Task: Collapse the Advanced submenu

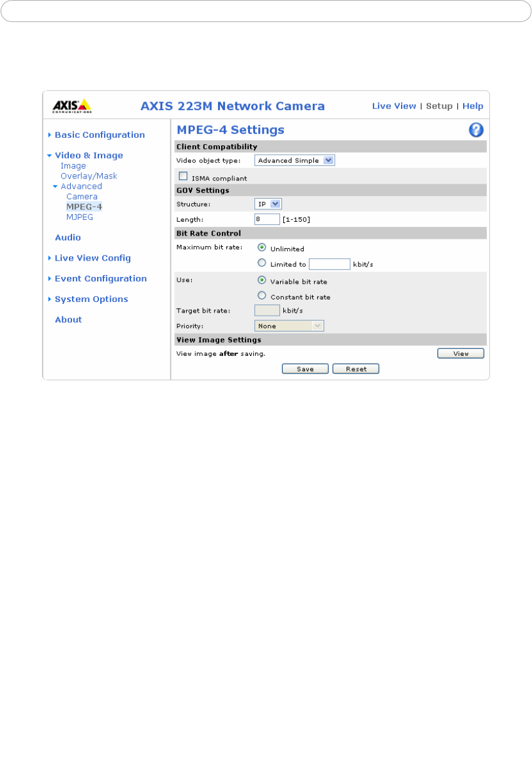Action: [x=81, y=186]
